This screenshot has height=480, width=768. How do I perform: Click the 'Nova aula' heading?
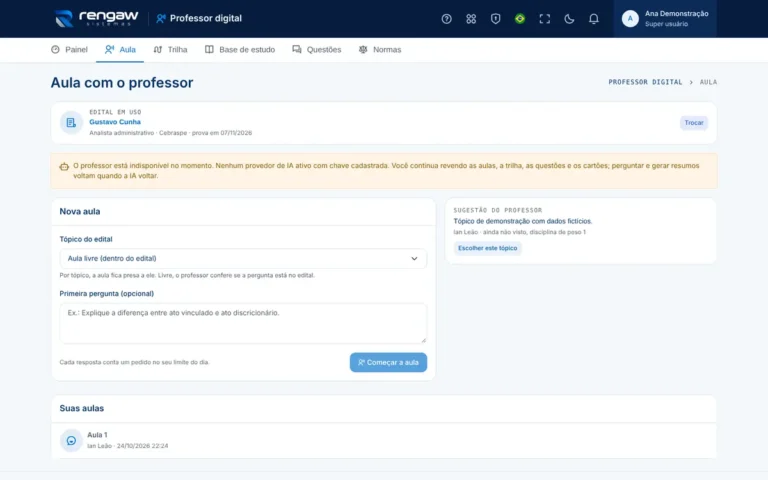tap(80, 212)
